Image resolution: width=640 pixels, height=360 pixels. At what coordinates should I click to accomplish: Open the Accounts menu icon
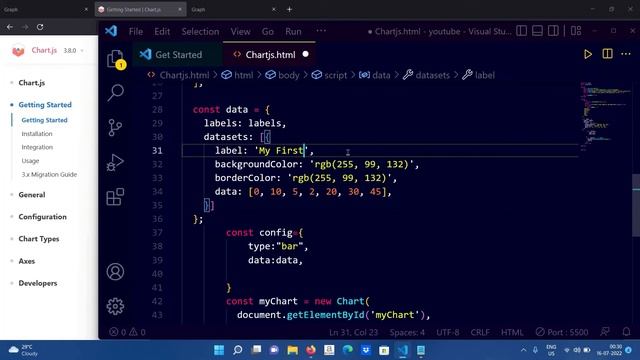pyautogui.click(x=115, y=272)
